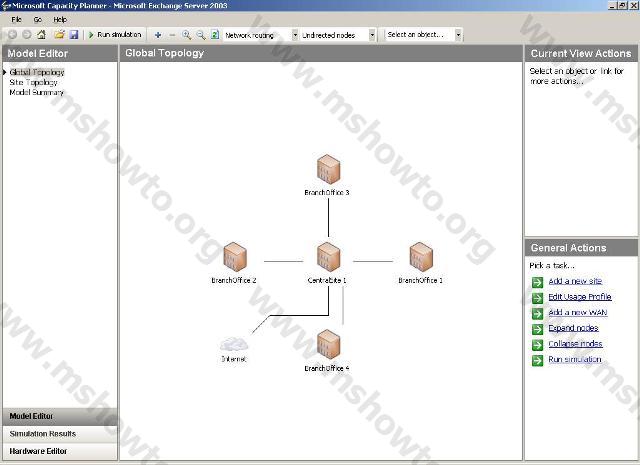The width and height of the screenshot is (640, 465).
Task: Switch to the Hardware Editor tab
Action: (60, 452)
